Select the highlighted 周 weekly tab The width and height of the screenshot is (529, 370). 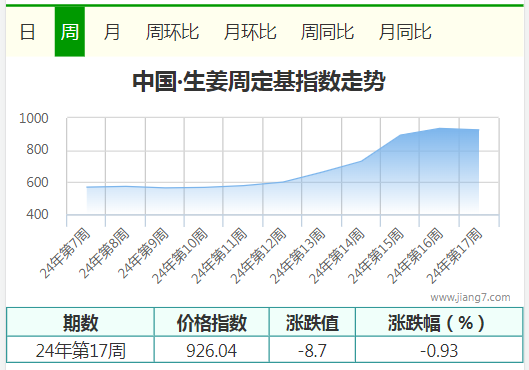[69, 32]
